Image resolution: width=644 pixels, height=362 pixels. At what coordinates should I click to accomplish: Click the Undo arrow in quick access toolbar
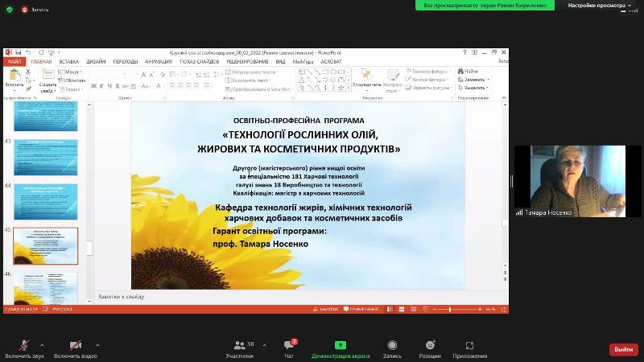28,52
